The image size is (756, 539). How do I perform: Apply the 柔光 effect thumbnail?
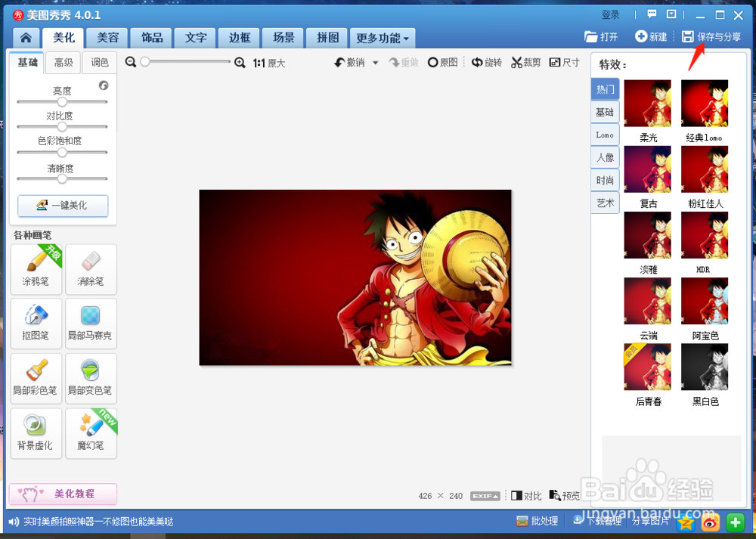(648, 103)
